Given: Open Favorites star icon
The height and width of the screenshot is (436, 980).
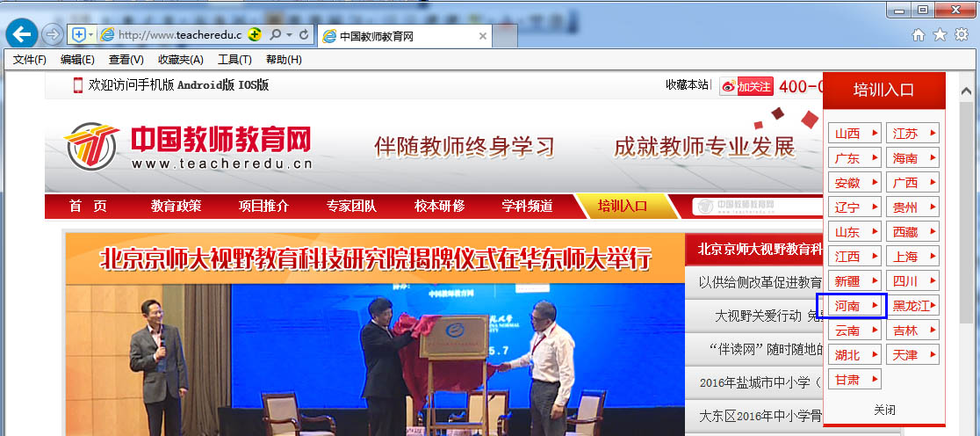Looking at the screenshot, I should 940,35.
